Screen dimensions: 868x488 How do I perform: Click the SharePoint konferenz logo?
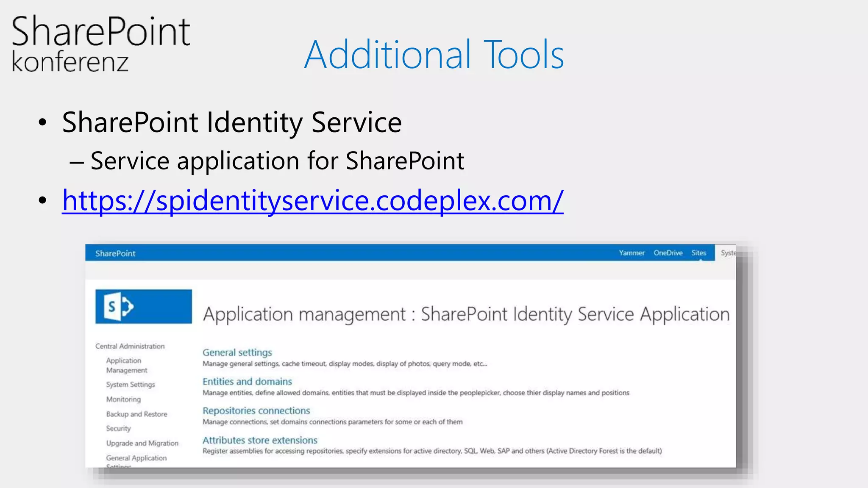pos(101,43)
